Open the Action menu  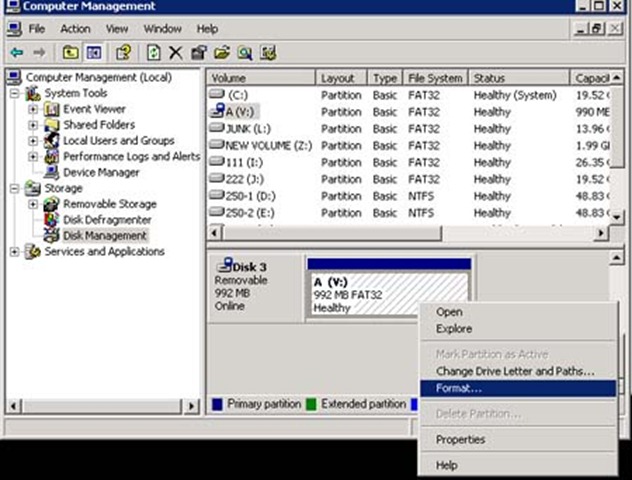click(x=75, y=29)
